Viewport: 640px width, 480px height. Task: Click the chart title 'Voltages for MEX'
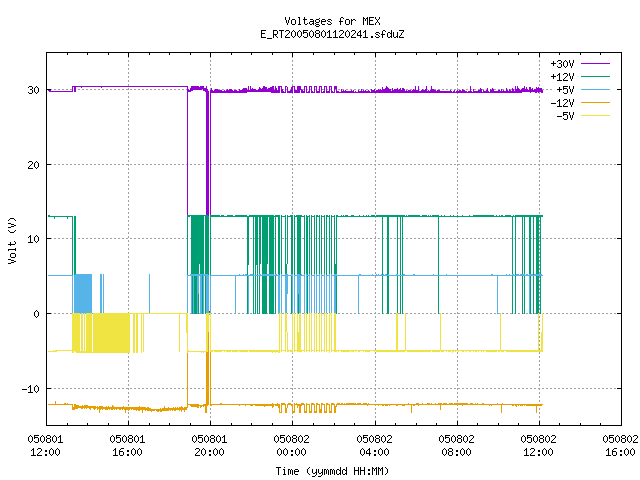click(332, 21)
